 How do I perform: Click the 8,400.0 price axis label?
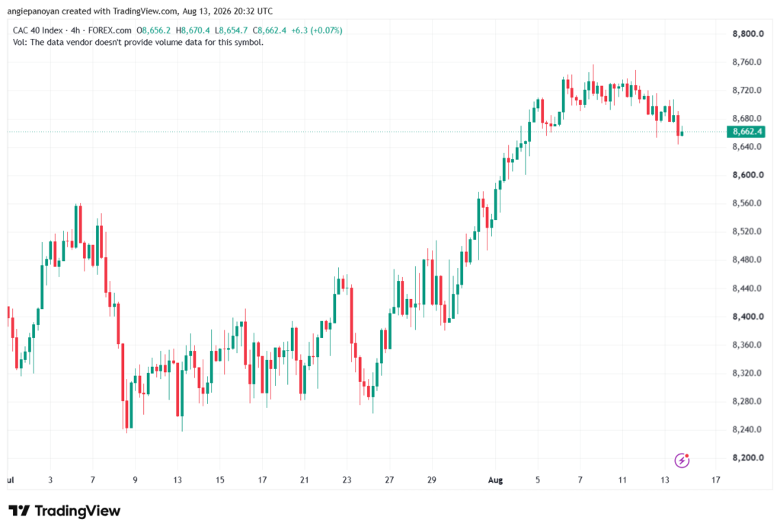pos(748,317)
